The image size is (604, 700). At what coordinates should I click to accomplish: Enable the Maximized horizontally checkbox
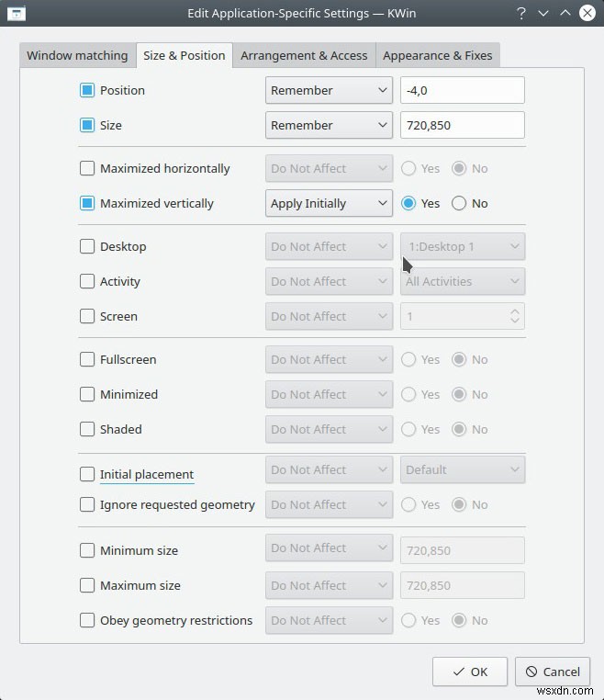click(87, 168)
